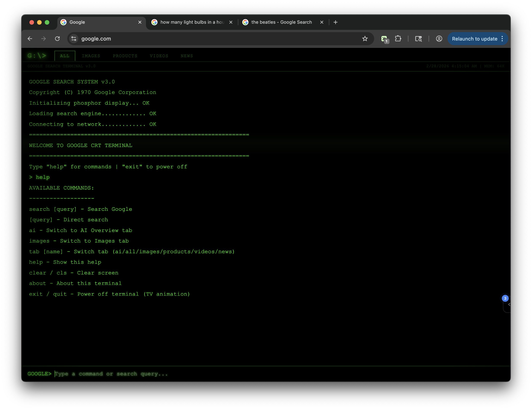Close the light bulbs search tab
Viewport: 532px width, 410px height.
[x=231, y=22]
